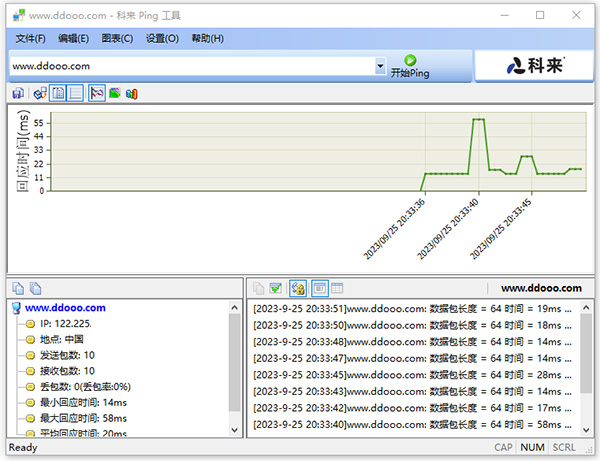Screen dimensions: 600x461
Task: Click the yellow bullet icon beside IP row
Action: tap(30, 324)
